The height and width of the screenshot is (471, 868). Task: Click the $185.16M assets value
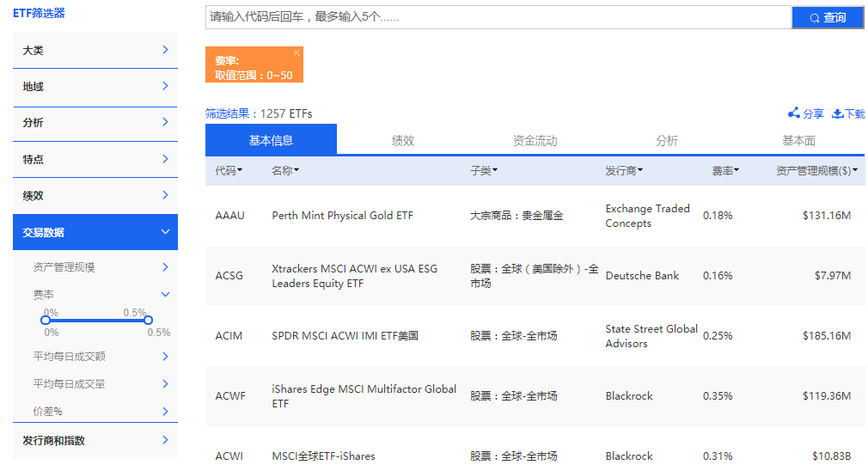[827, 336]
